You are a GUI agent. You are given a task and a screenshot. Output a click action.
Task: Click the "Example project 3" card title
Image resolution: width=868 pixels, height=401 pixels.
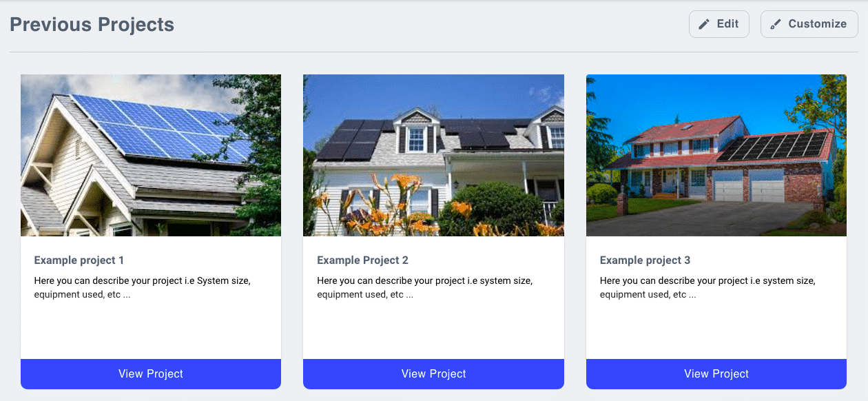click(x=645, y=260)
